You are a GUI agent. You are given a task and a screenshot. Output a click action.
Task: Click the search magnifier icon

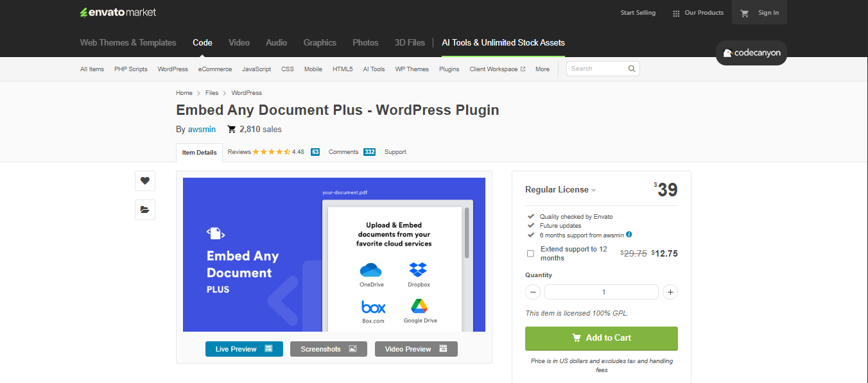pos(631,69)
